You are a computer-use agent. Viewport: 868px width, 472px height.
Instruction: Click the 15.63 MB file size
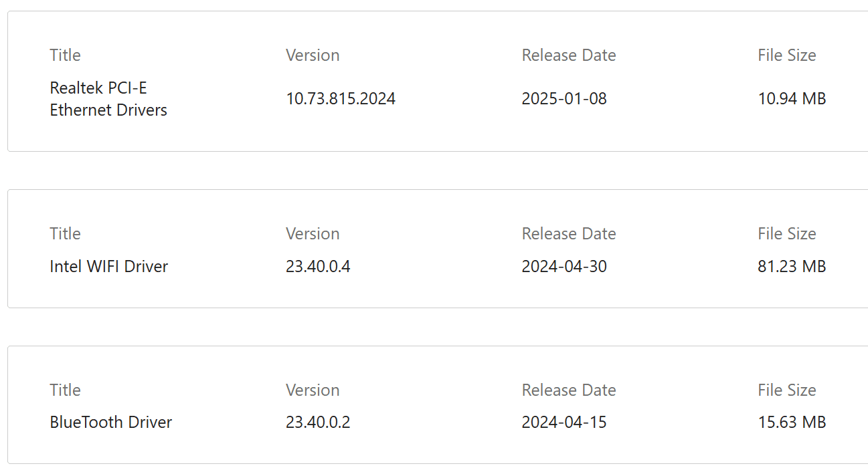[792, 423]
